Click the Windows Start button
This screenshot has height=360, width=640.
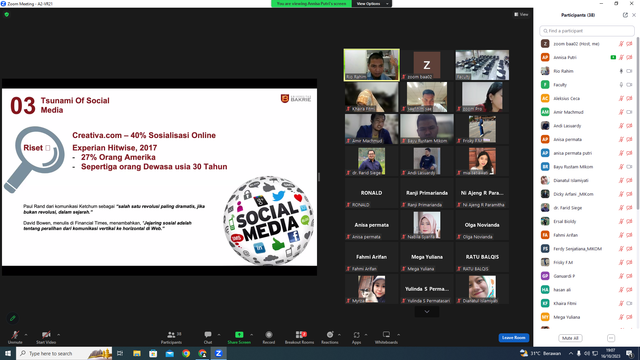(x=8, y=353)
